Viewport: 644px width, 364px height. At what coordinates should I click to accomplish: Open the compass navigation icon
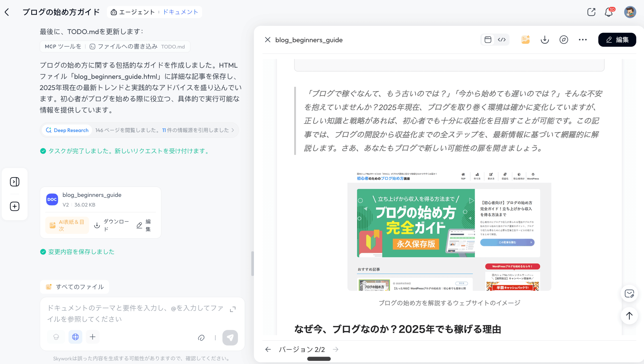(563, 39)
